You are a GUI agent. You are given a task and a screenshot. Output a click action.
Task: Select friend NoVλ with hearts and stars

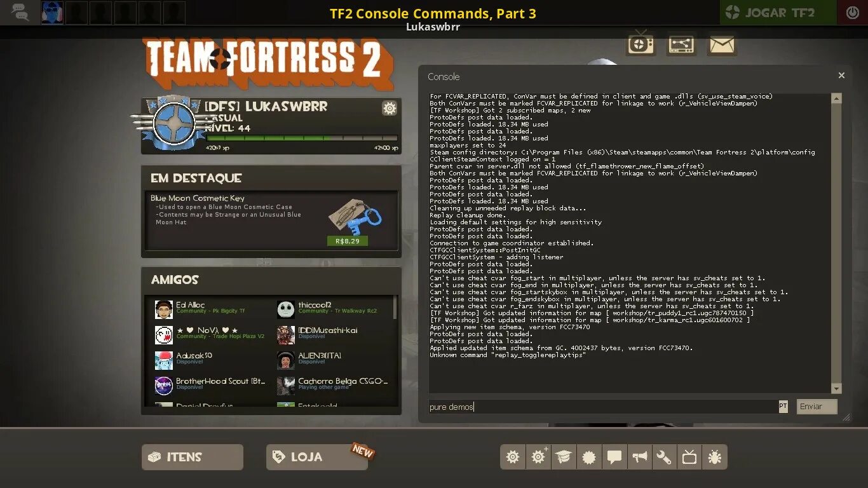pyautogui.click(x=210, y=334)
